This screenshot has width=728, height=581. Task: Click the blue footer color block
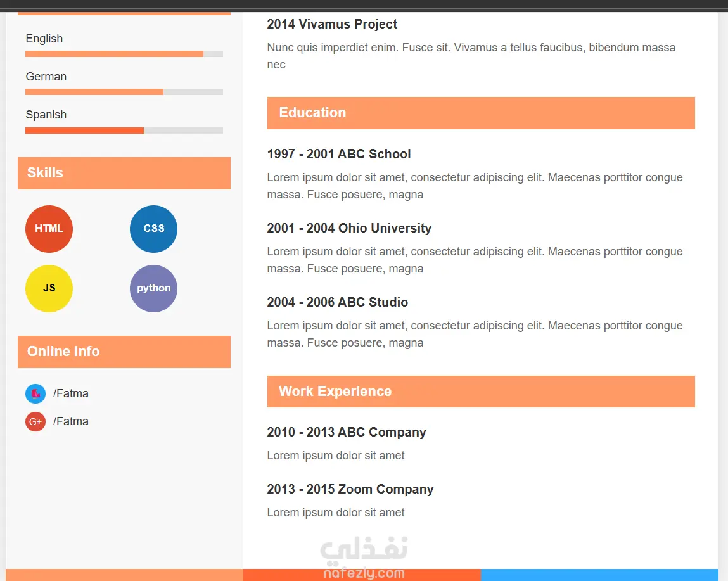599,575
